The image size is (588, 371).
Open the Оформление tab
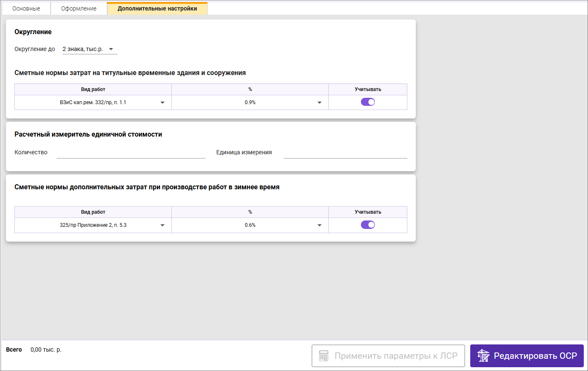tap(79, 8)
